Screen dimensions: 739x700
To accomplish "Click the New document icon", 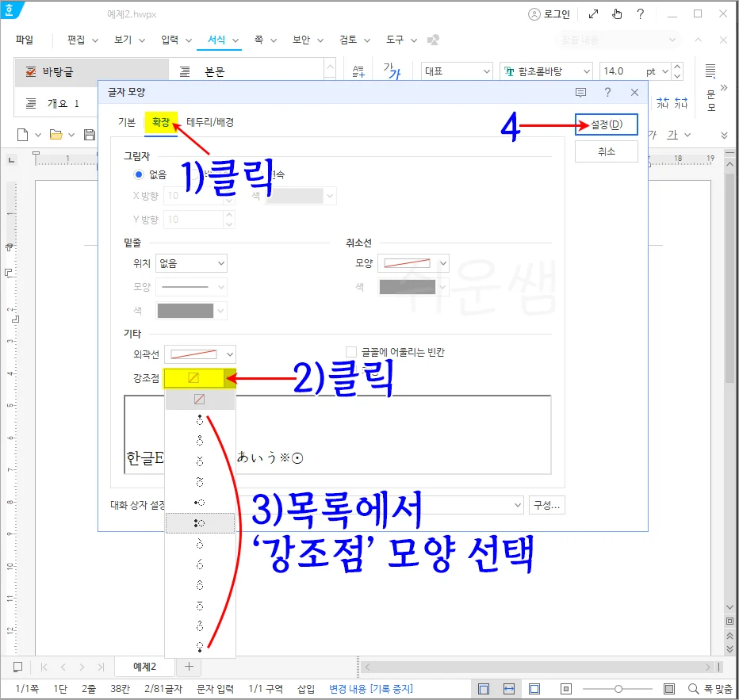I will 21,134.
